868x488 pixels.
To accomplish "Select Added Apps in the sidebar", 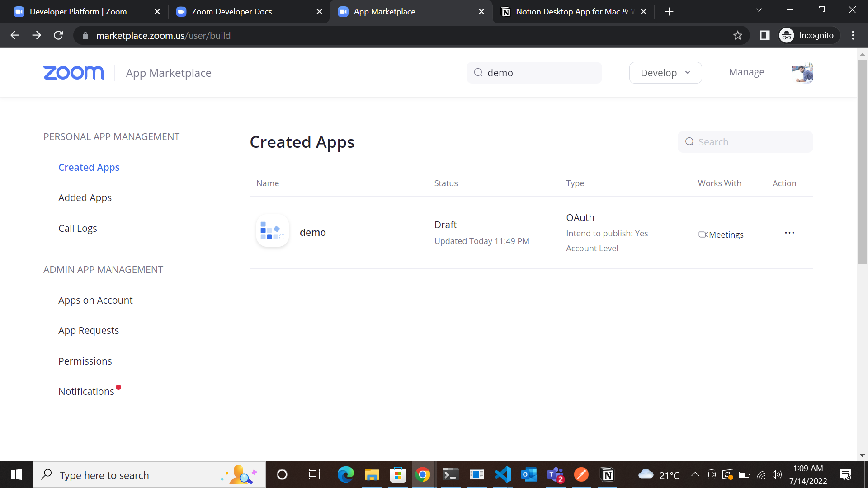I will coord(85,197).
